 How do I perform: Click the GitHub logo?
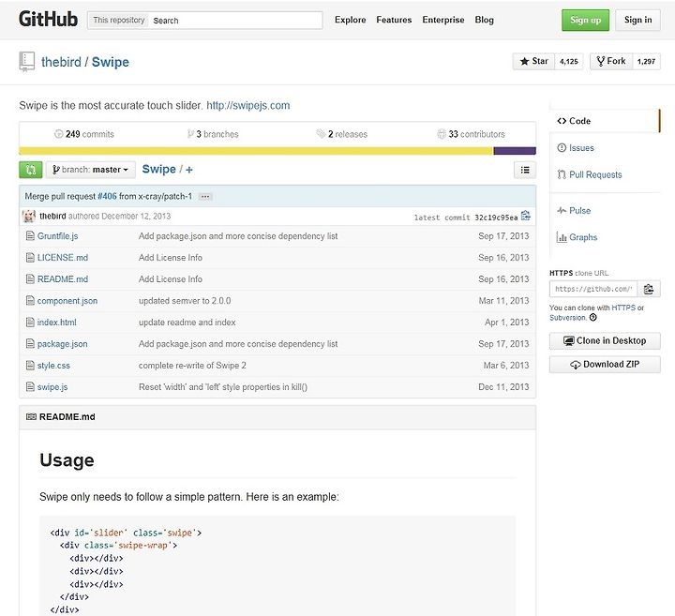pos(48,20)
